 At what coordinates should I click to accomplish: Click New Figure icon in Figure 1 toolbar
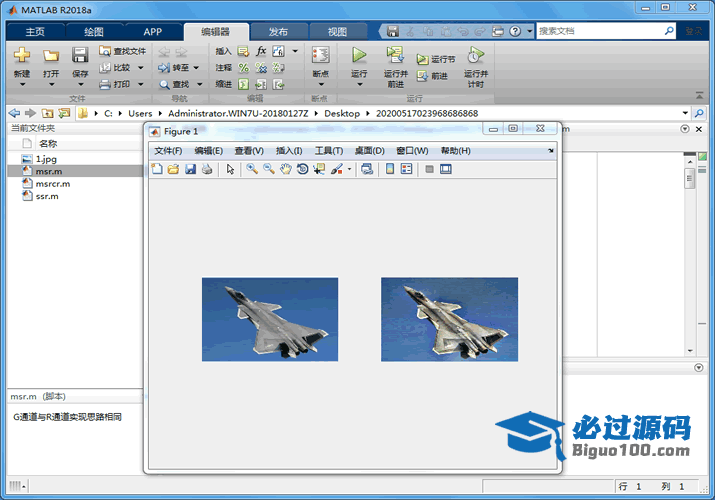[157, 169]
